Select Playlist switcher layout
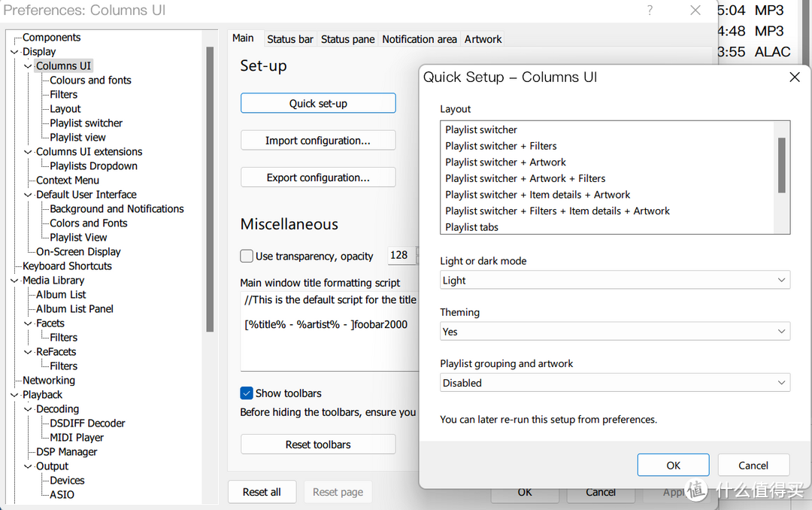The width and height of the screenshot is (812, 510). click(x=607, y=129)
